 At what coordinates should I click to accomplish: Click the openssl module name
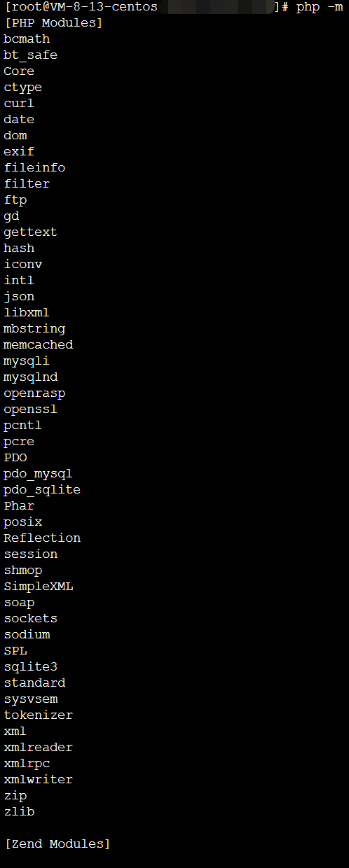[31, 409]
